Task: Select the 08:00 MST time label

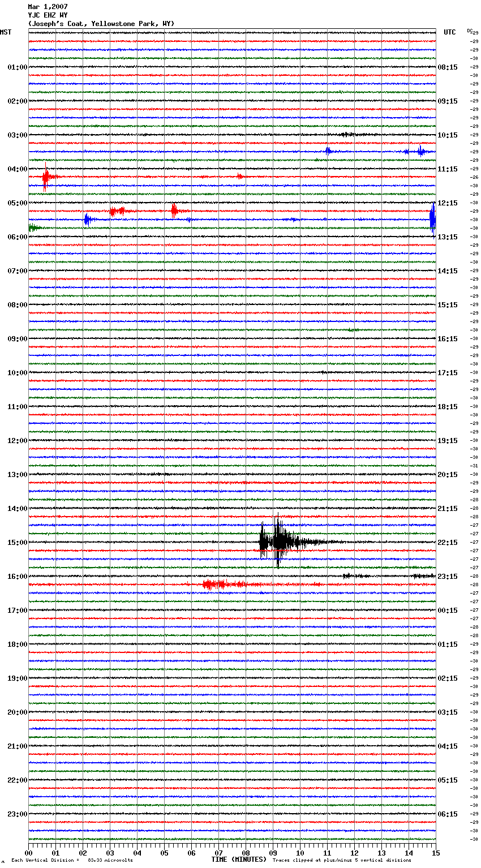Action: 17,305
